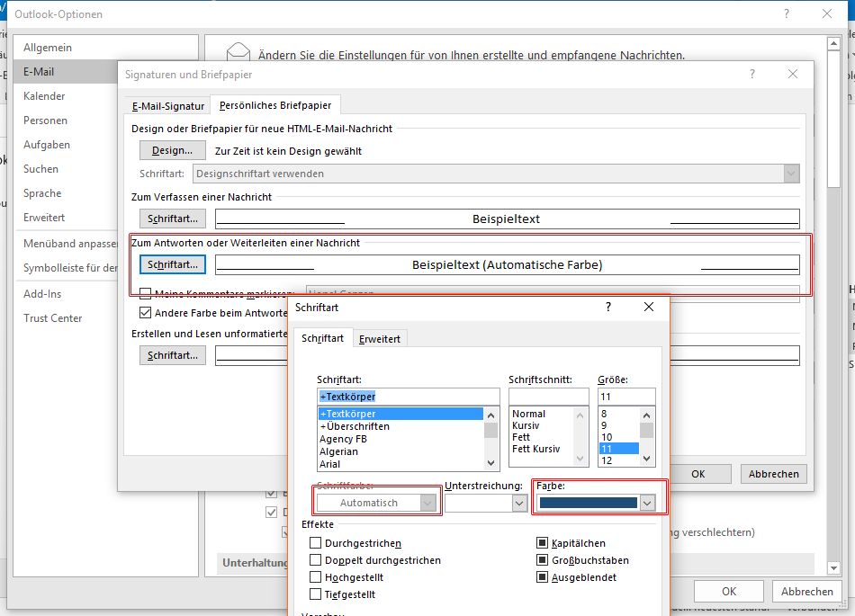Close the Outlook-Optionen window
Image resolution: width=855 pixels, height=616 pixels.
(826, 14)
